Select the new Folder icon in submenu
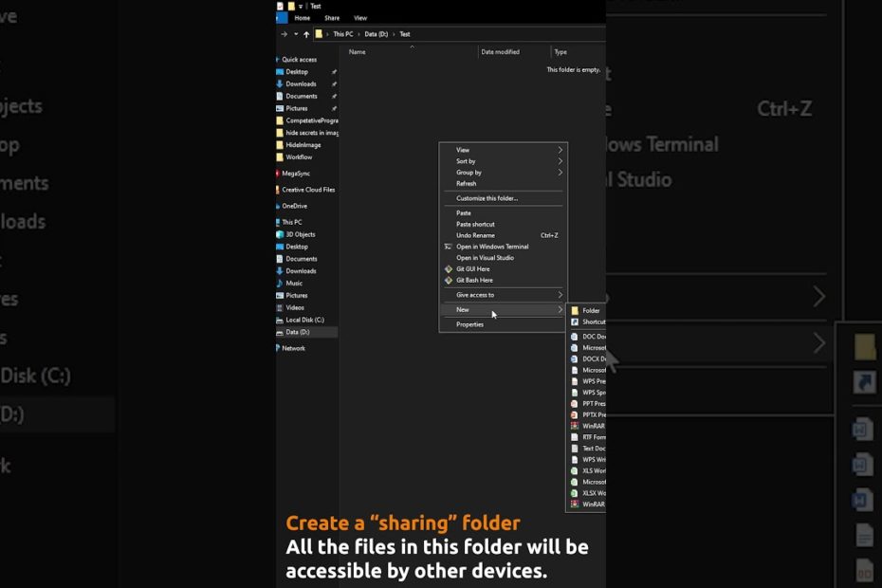Viewport: 882px width, 588px height. pyautogui.click(x=575, y=311)
